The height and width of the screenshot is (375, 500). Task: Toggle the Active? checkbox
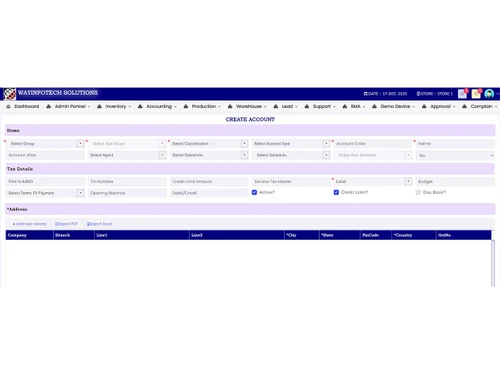tap(254, 192)
